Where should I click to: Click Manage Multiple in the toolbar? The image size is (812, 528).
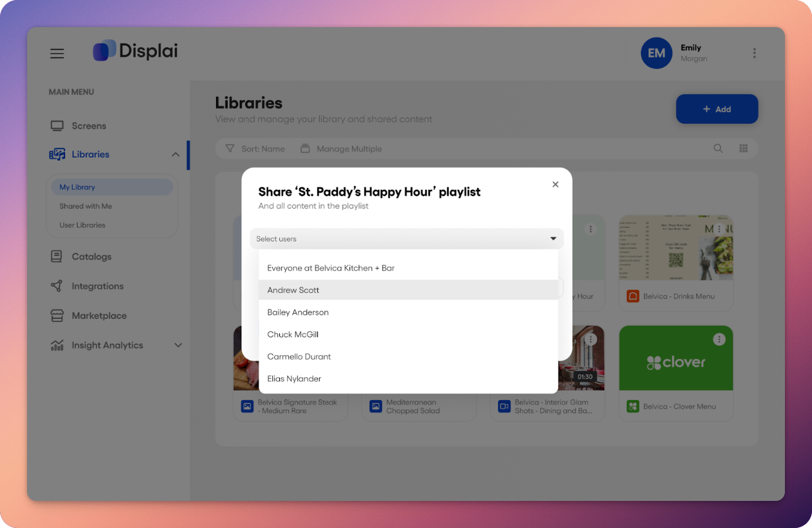coord(349,148)
